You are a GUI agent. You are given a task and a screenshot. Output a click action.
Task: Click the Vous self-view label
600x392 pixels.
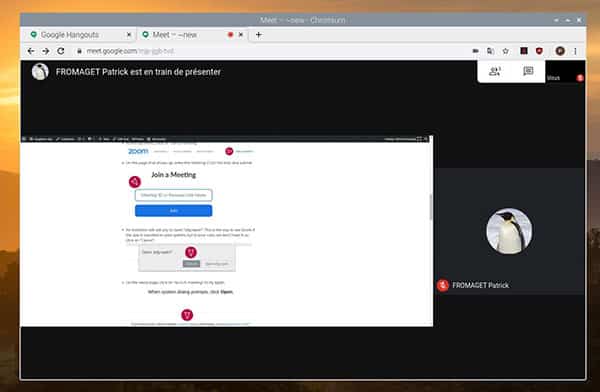pyautogui.click(x=553, y=78)
